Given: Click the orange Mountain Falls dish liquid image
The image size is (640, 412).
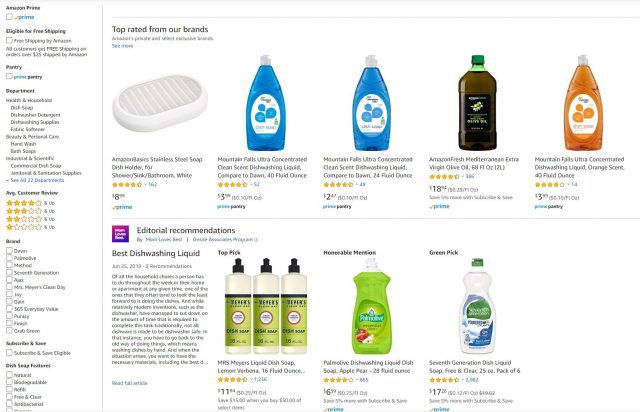Looking at the screenshot, I should coord(585,103).
